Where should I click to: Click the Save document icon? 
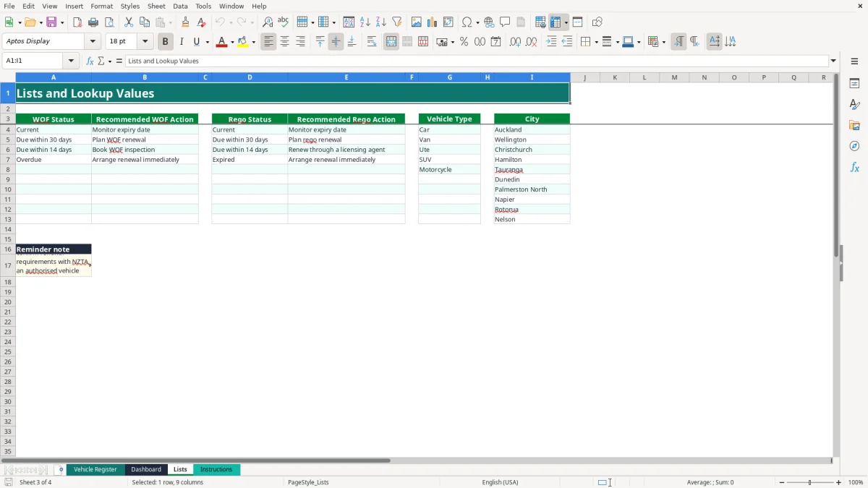click(51, 22)
